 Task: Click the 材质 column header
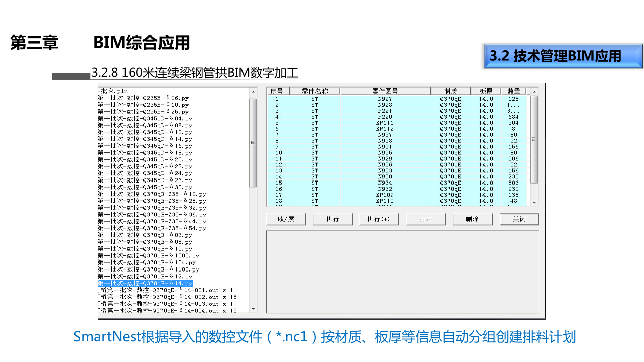[451, 91]
